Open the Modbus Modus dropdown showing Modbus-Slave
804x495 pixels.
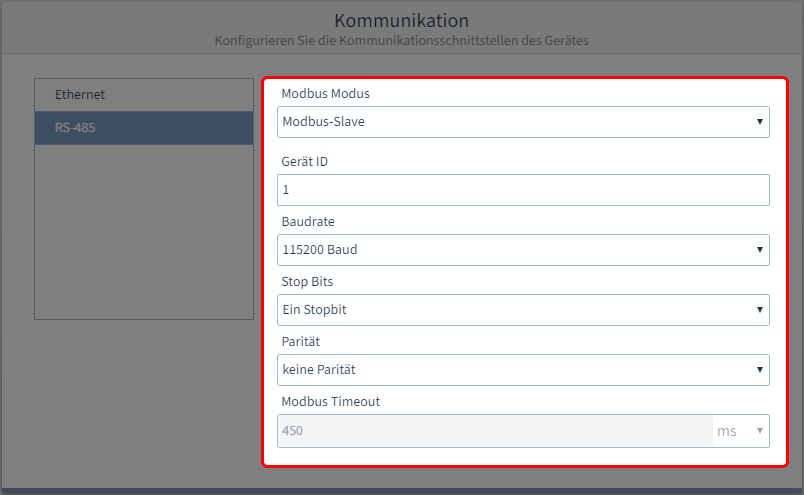pyautogui.click(x=523, y=122)
